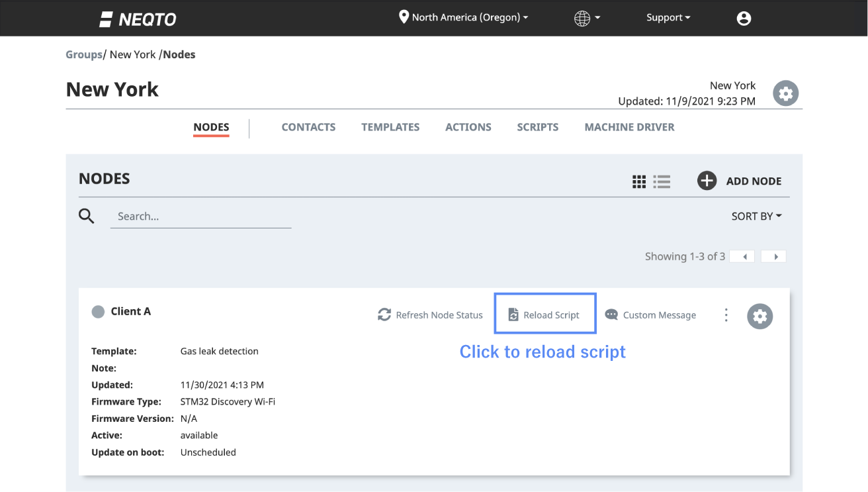This screenshot has width=868, height=492.
Task: Go back via the Groups breadcrumb link
Action: point(83,54)
